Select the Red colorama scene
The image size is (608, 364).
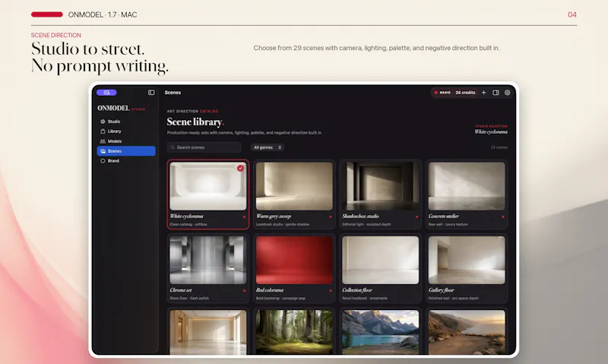[294, 268]
